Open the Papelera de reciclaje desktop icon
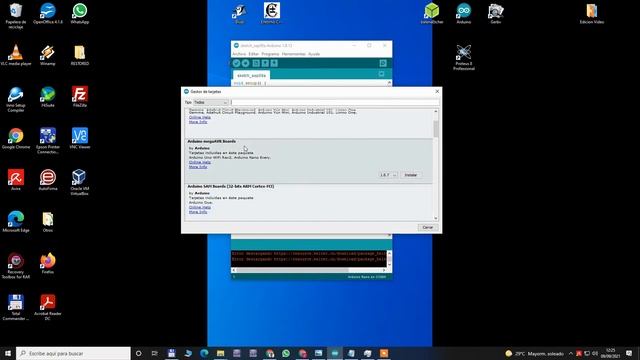This screenshot has width=640, height=360. [16, 16]
